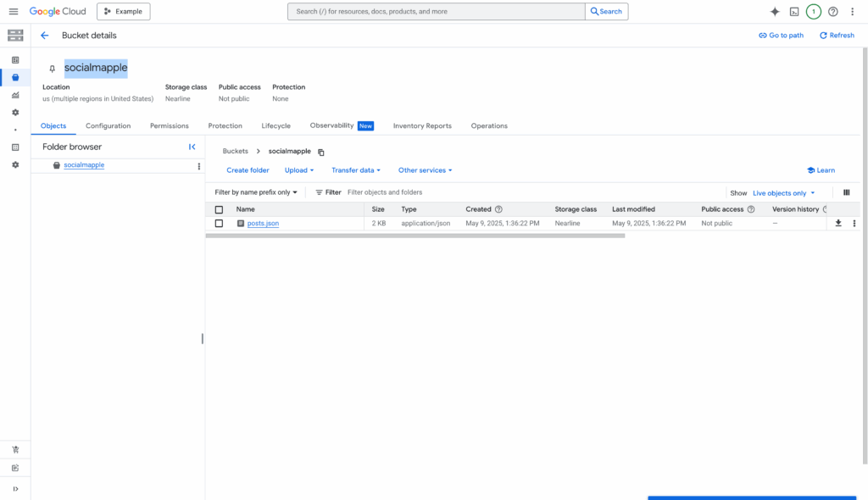
Task: Open the table list icon in sidebar
Action: pyautogui.click(x=15, y=147)
